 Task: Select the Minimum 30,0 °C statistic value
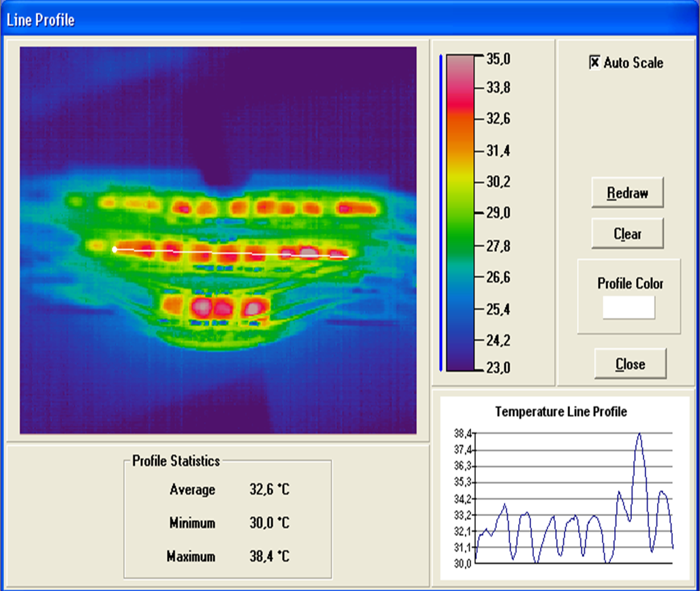pos(269,524)
